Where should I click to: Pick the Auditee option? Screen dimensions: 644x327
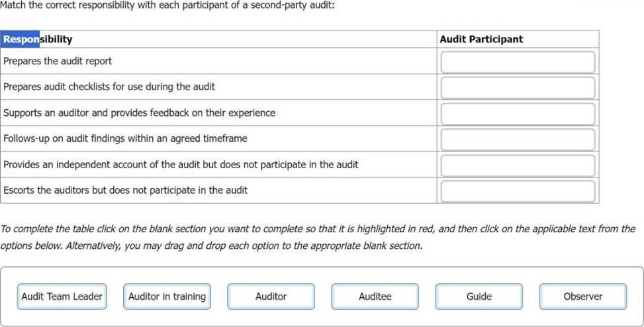pos(375,297)
